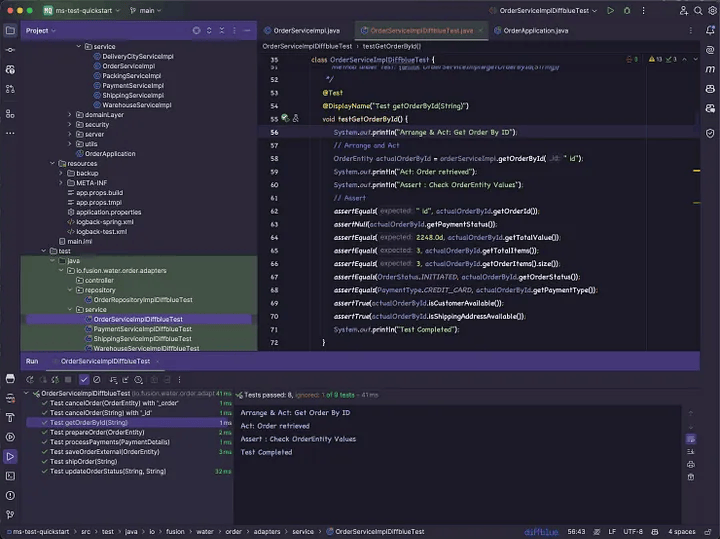Expand the domainLayer folder
Image resolution: width=720 pixels, height=539 pixels.
point(70,115)
